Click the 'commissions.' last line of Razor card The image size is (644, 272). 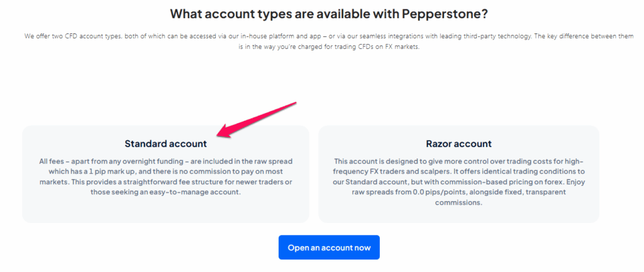click(458, 203)
